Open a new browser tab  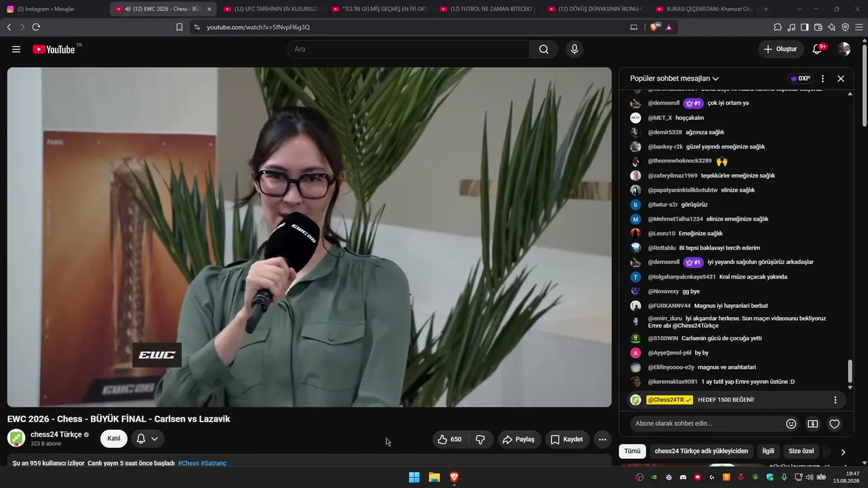[x=766, y=9]
